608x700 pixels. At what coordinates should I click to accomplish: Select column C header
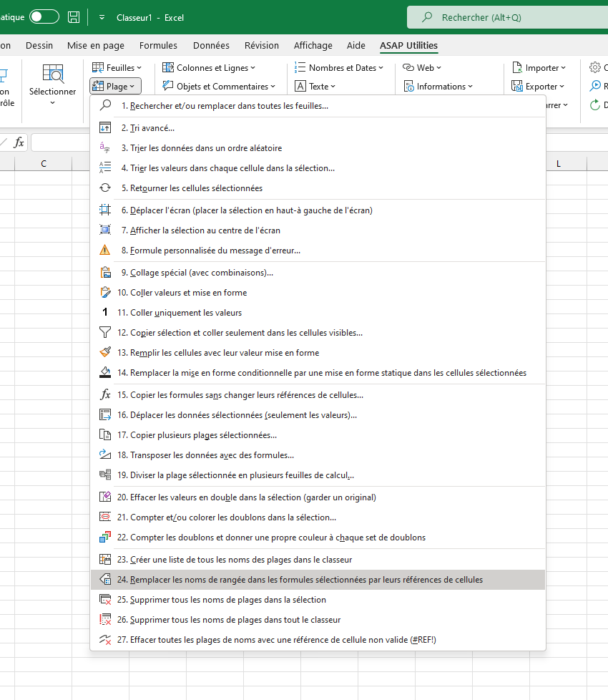[43, 163]
